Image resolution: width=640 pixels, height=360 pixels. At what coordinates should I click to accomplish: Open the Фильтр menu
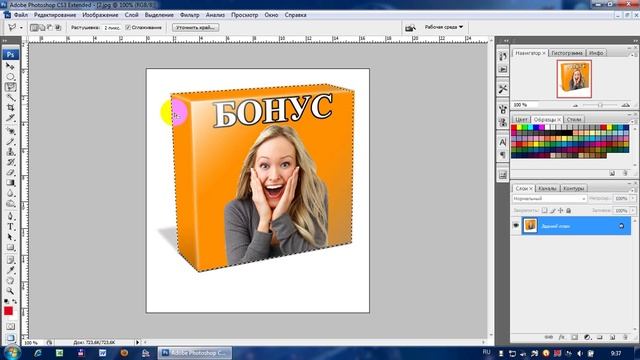[x=189, y=15]
